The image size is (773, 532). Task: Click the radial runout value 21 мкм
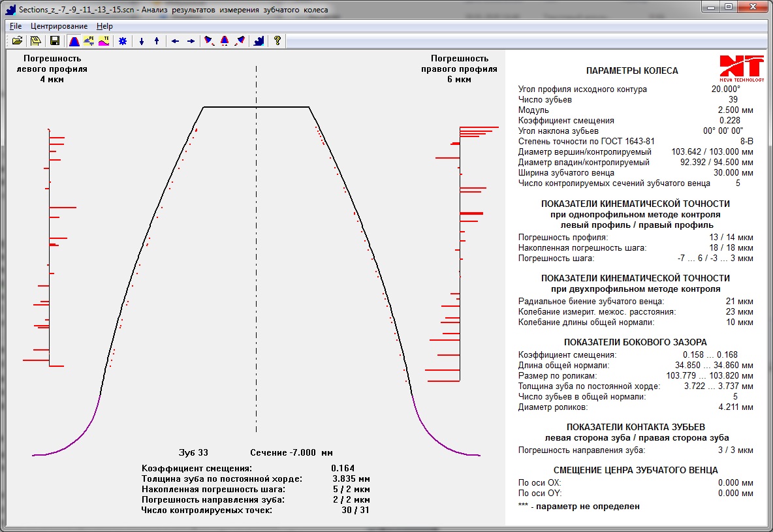(740, 302)
